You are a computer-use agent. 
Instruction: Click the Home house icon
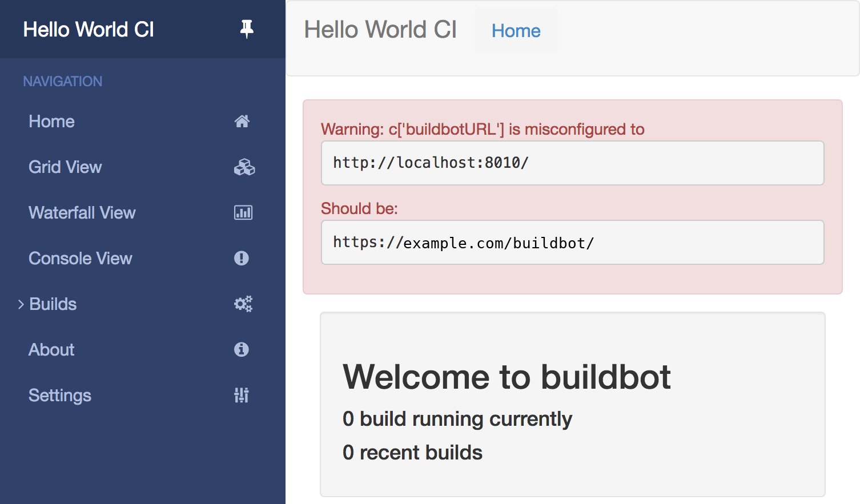click(x=242, y=121)
